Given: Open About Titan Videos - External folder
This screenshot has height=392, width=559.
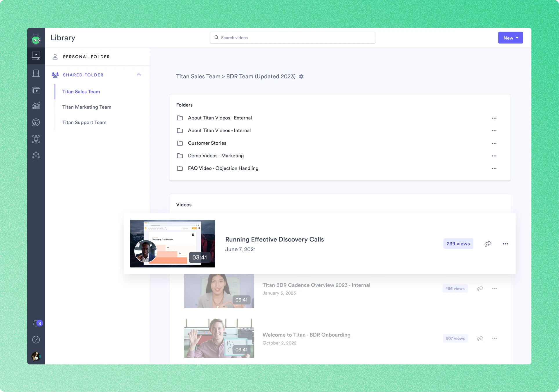Looking at the screenshot, I should [220, 118].
